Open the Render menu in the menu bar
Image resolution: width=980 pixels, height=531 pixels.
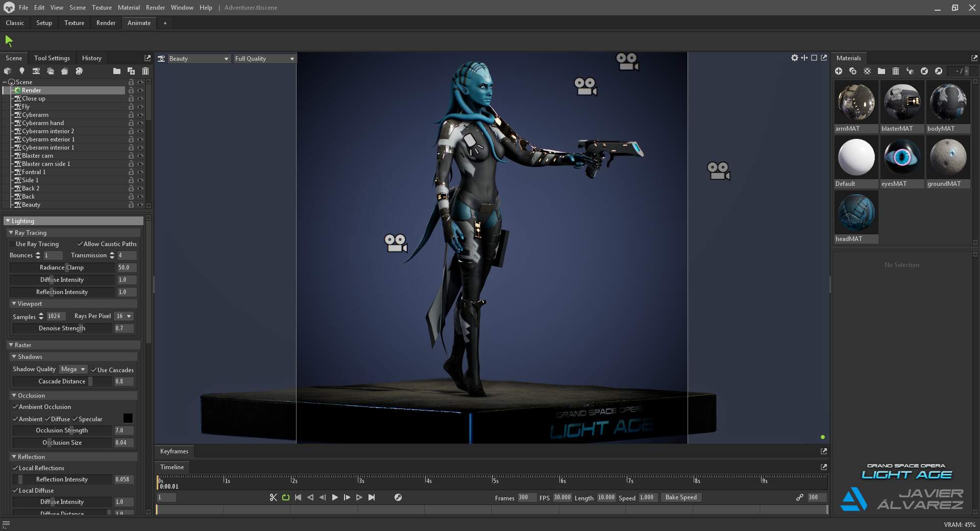click(155, 8)
